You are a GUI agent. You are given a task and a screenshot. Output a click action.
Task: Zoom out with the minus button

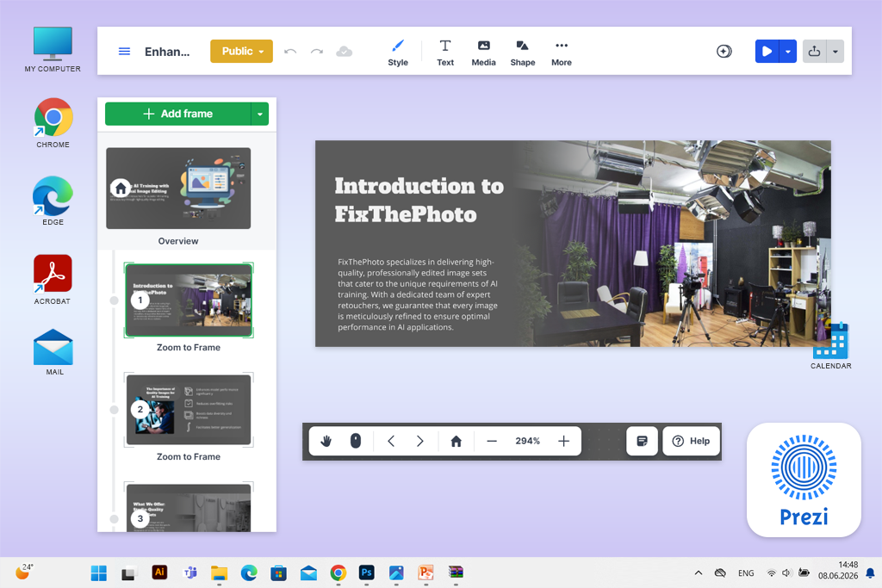(492, 442)
